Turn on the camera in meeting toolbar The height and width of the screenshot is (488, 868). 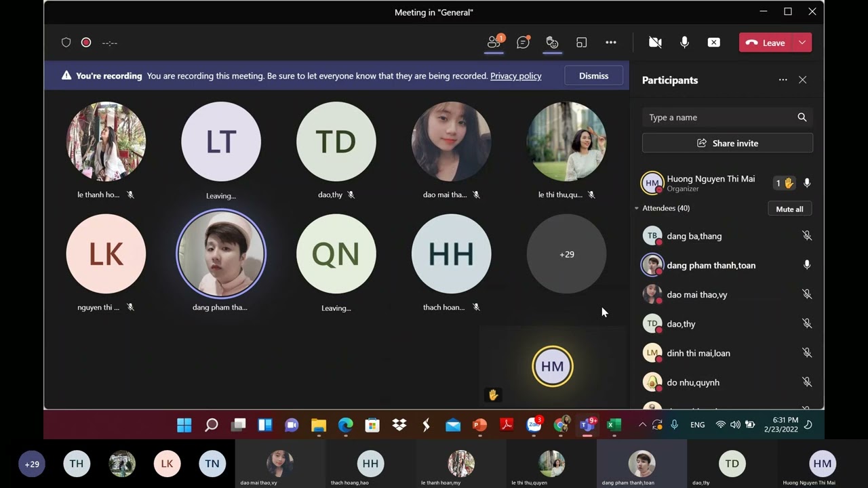(655, 42)
